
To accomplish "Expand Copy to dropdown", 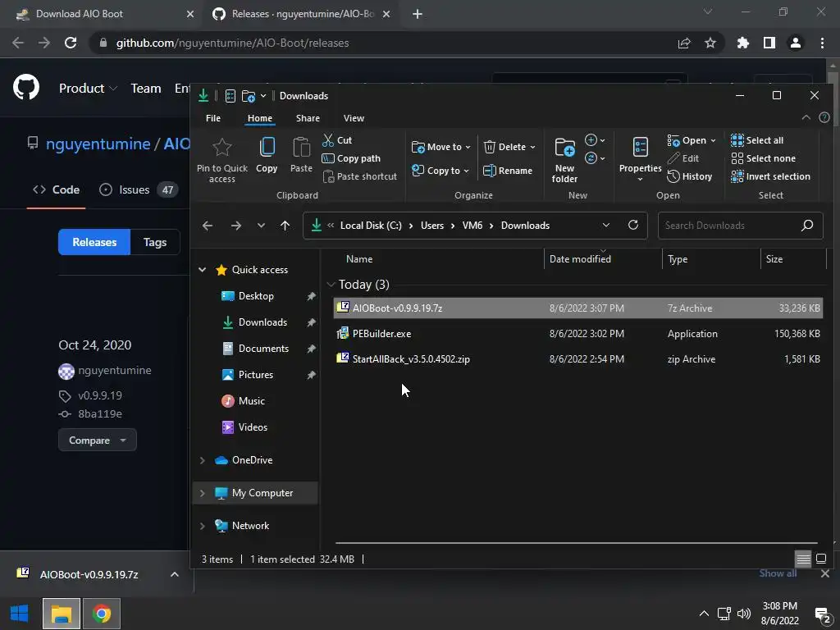I will click(x=466, y=171).
